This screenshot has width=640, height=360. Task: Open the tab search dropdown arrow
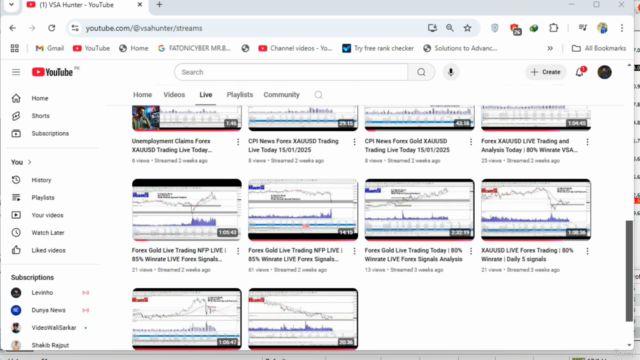point(11,5)
